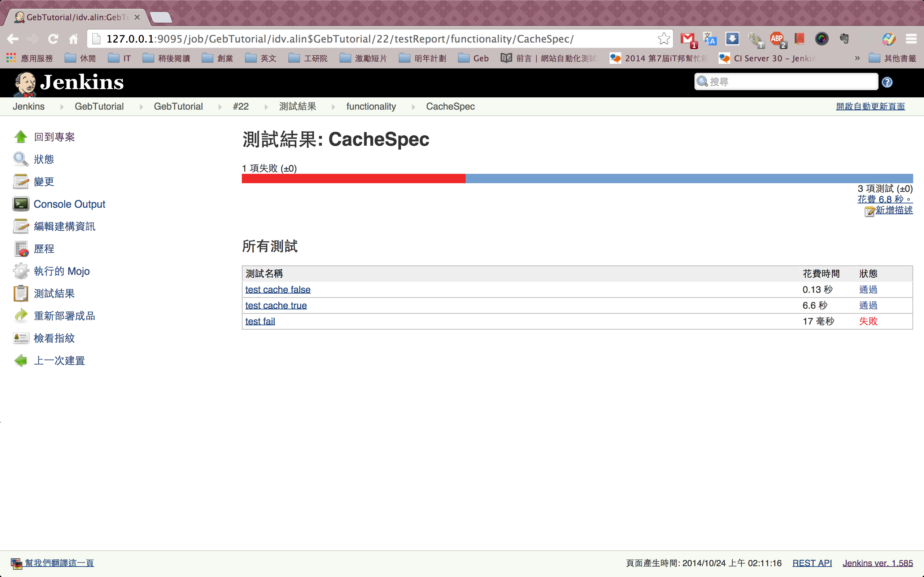The height and width of the screenshot is (577, 924).
Task: Click the 新增描述 (add description) icon
Action: click(870, 210)
